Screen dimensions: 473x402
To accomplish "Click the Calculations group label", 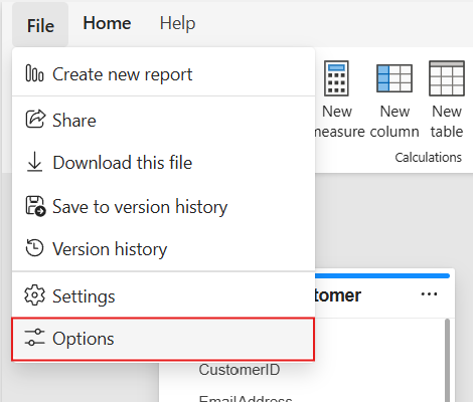I will [x=428, y=157].
